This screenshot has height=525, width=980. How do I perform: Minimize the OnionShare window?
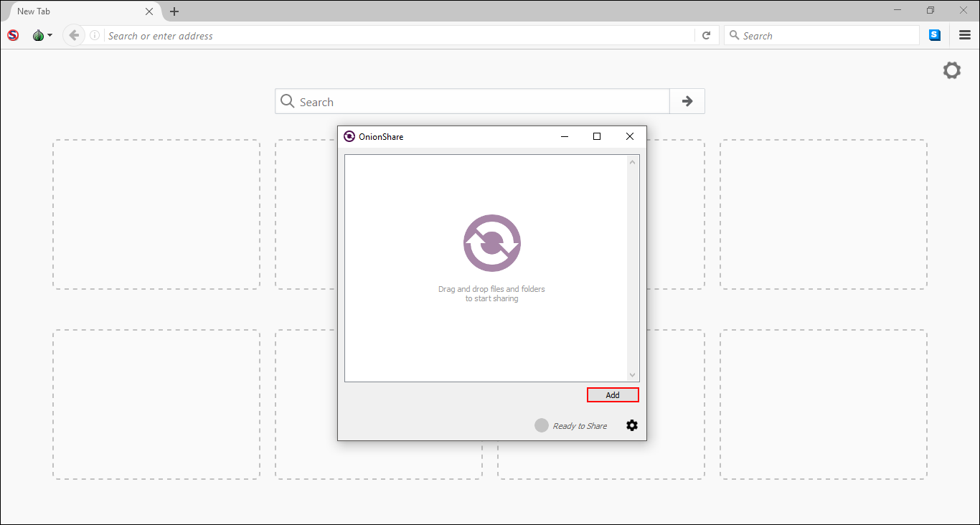coord(565,136)
